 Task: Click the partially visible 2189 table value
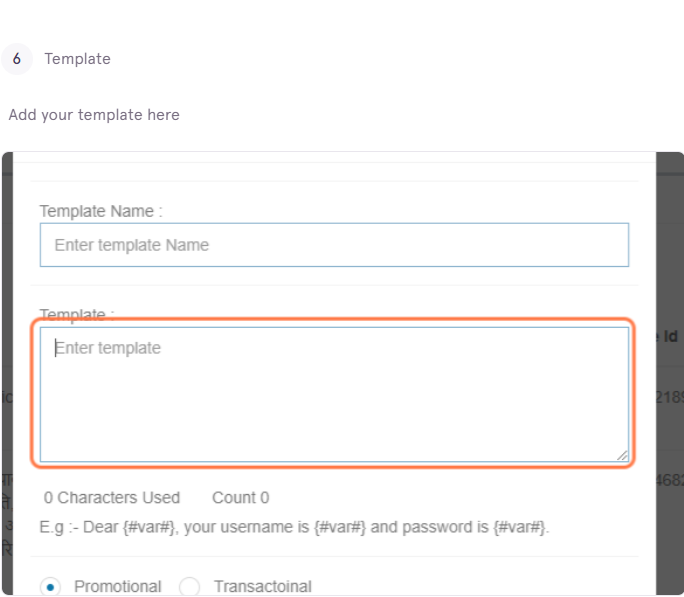coord(670,397)
